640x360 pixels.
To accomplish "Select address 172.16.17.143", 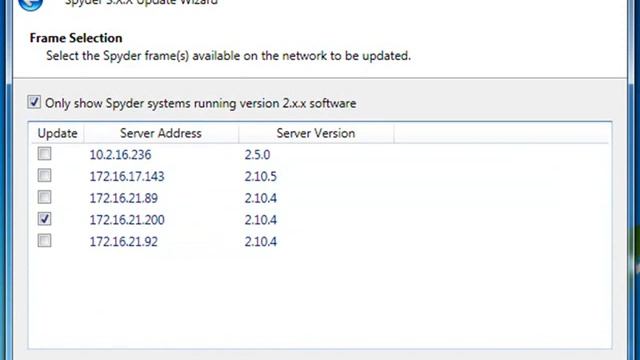I will click(127, 177).
